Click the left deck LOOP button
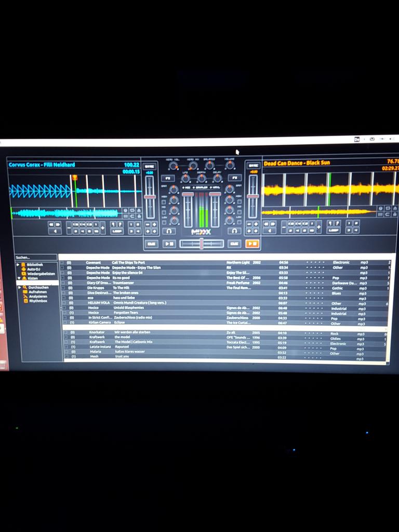Screen dimensions: 399x532 (x=117, y=231)
